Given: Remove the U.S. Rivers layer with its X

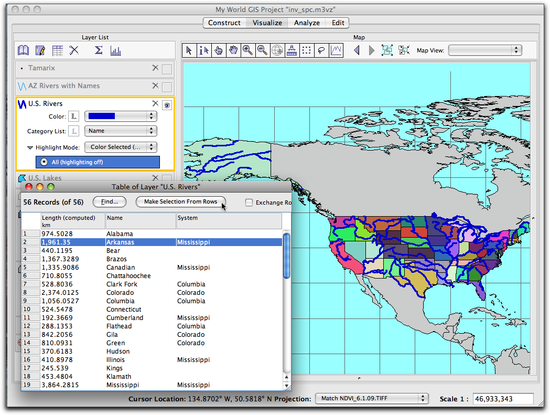Looking at the screenshot, I should point(155,103).
